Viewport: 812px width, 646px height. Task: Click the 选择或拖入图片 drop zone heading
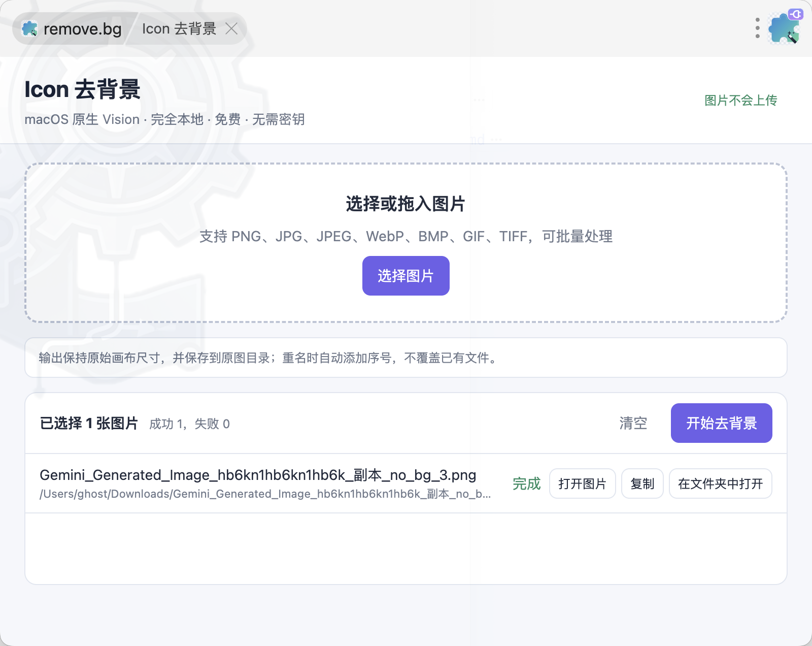pyautogui.click(x=406, y=204)
